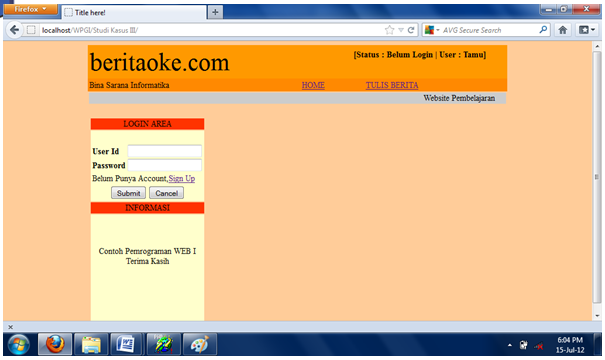Open the TULIS BERITA link
This screenshot has height=360, width=605.
[392, 85]
